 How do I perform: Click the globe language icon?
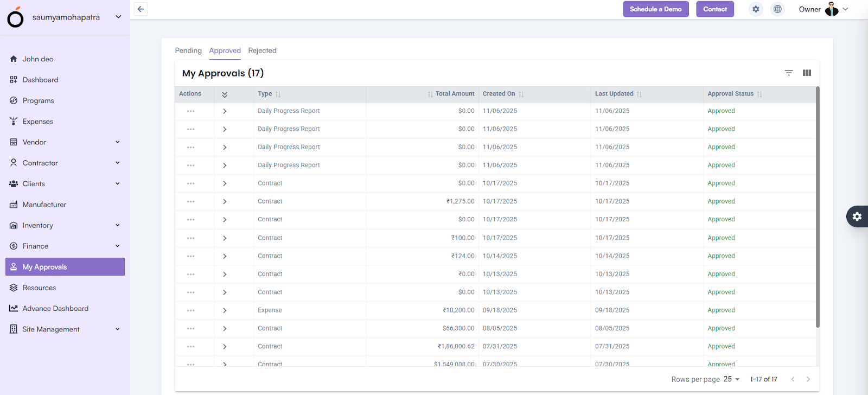(x=777, y=9)
